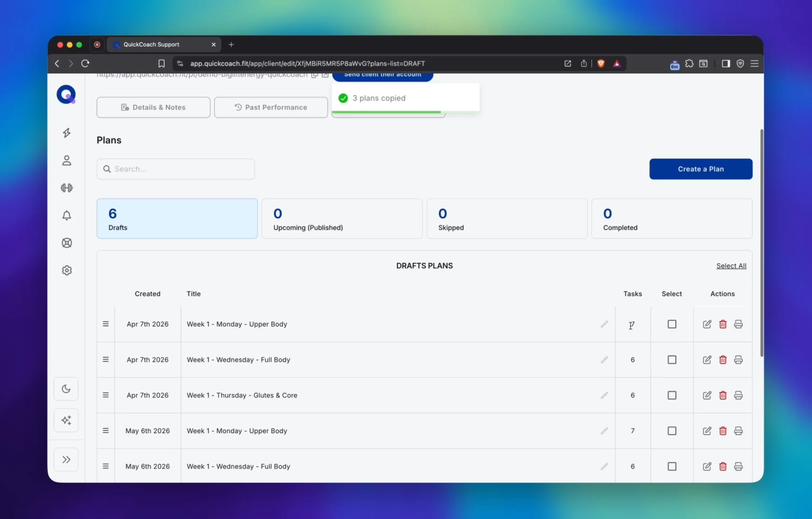Click the plans Search field
Screen dimensions: 812x519
176,169
